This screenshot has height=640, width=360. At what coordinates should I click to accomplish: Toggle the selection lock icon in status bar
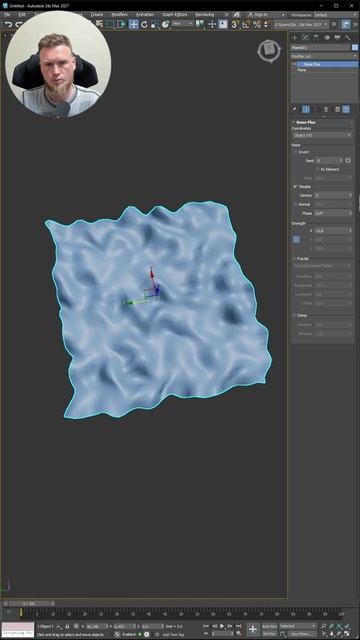[x=67, y=626]
